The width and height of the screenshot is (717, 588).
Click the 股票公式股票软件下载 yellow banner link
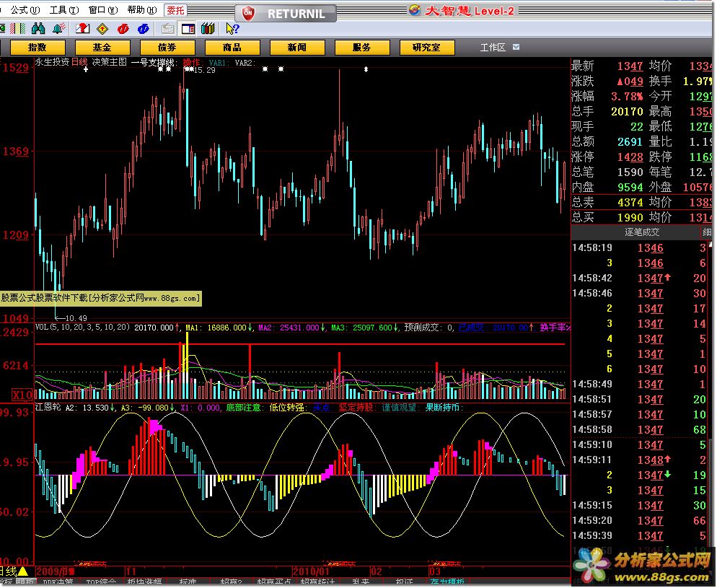tap(100, 297)
